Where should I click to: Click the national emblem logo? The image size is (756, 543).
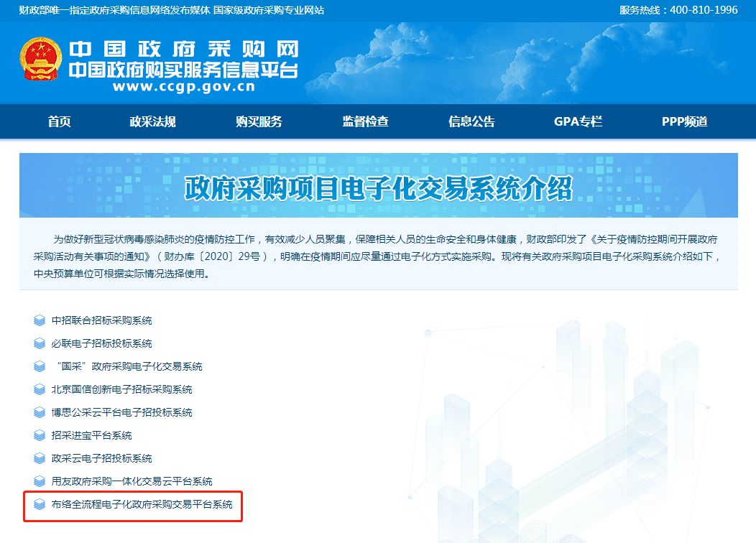(41, 58)
